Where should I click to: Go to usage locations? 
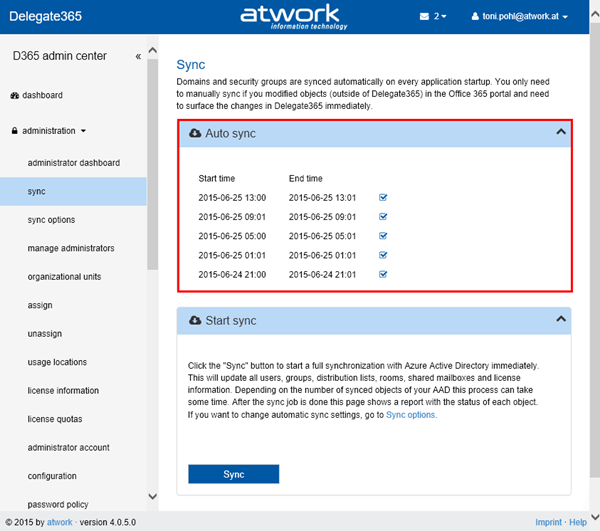[57, 362]
